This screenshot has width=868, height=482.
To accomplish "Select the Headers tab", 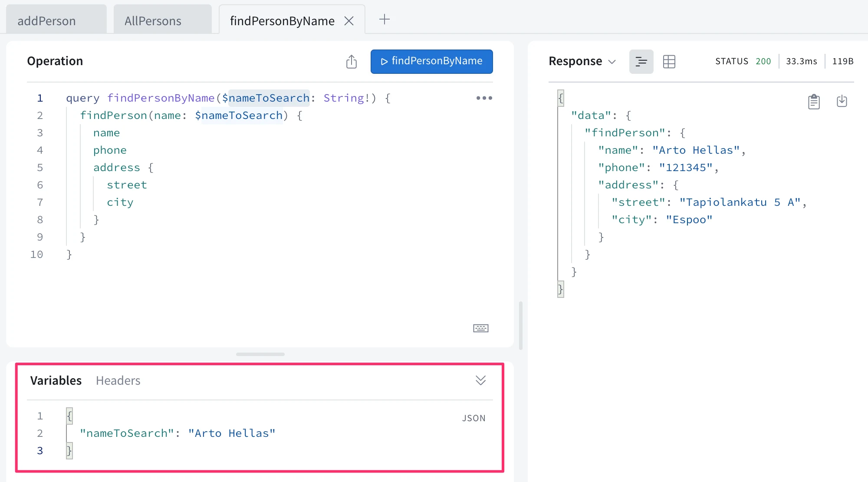I will coord(118,380).
